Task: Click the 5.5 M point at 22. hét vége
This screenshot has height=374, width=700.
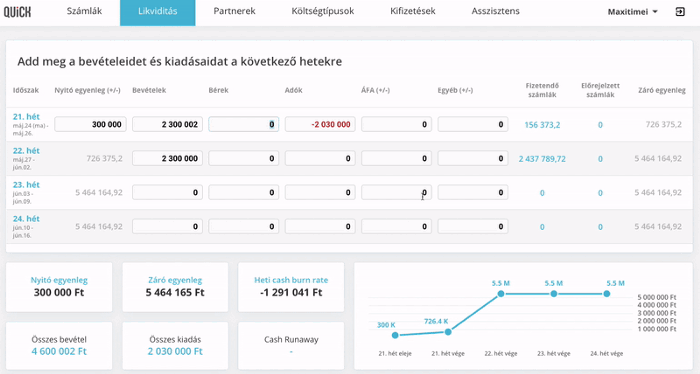Action: click(x=501, y=294)
